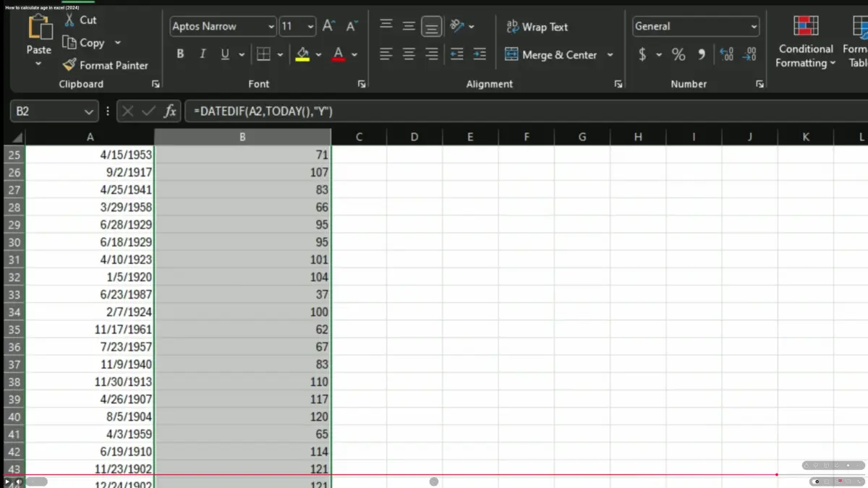Select Align Right icon
The width and height of the screenshot is (868, 488).
(x=432, y=54)
